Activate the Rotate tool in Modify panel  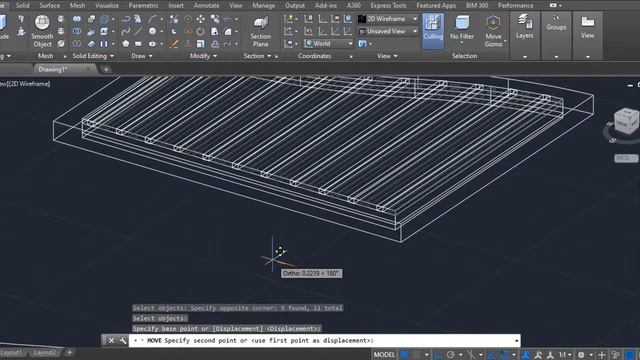tap(200, 31)
